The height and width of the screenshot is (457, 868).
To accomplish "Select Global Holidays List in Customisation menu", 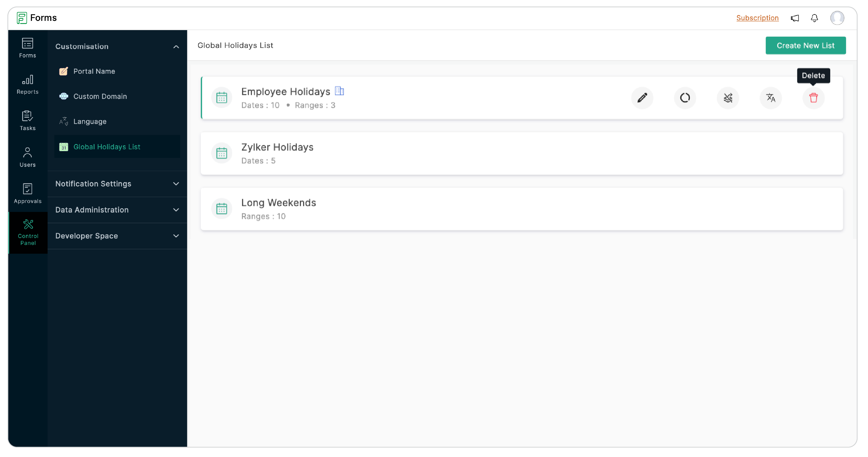I will point(107,146).
